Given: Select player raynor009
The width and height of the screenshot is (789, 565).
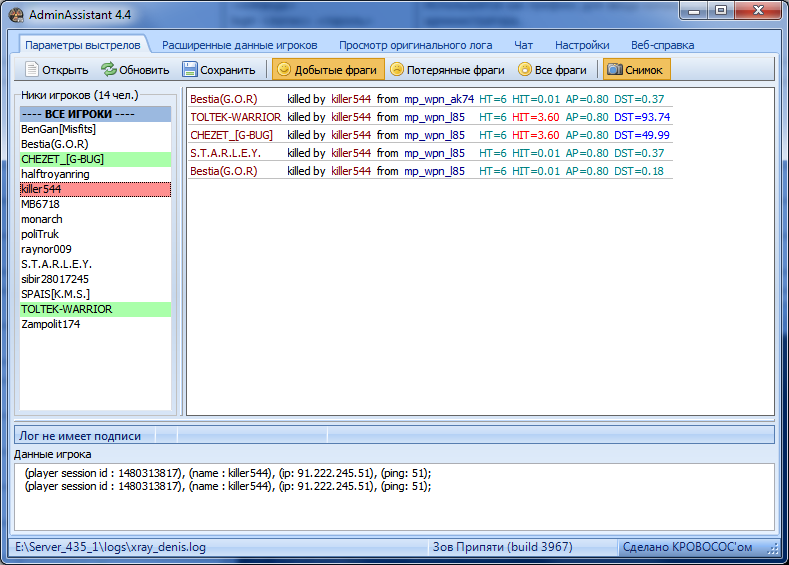Looking at the screenshot, I should (x=95, y=250).
